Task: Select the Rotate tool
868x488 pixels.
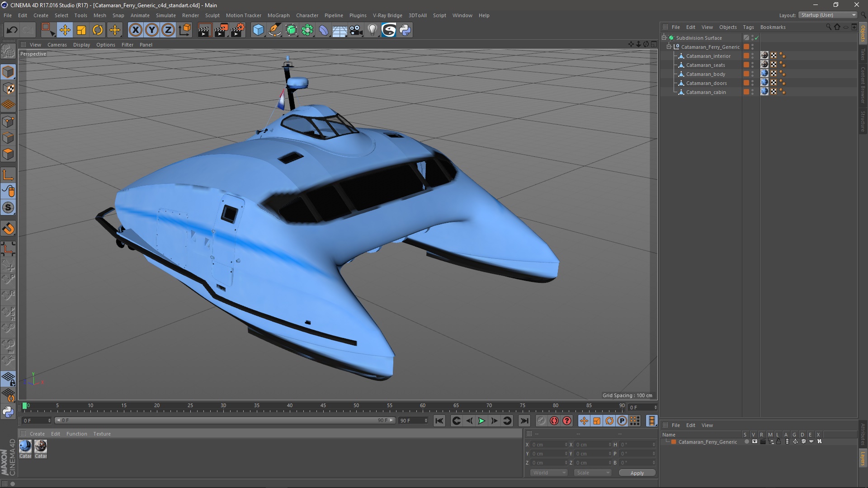Action: pyautogui.click(x=98, y=30)
